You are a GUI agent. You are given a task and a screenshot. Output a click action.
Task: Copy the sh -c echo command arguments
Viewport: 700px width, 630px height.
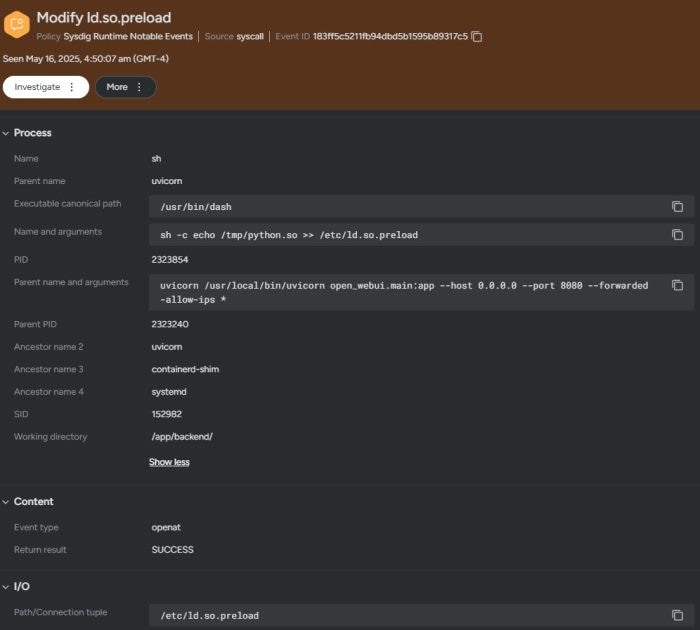pyautogui.click(x=677, y=235)
